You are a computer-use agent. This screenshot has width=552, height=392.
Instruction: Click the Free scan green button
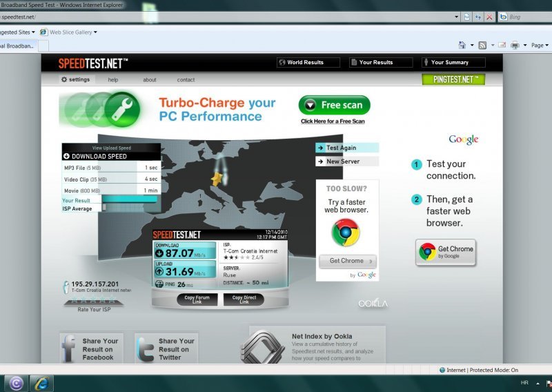click(x=335, y=105)
